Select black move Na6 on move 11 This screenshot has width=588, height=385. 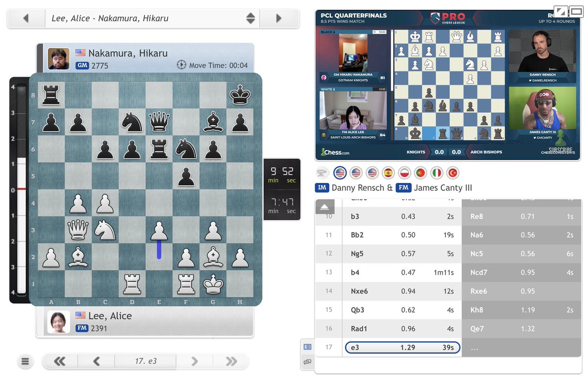(x=522, y=235)
